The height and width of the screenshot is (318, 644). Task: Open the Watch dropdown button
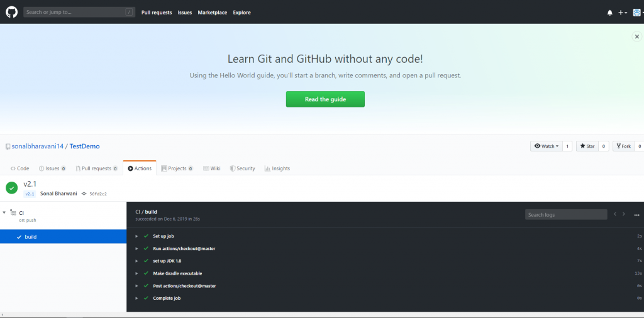(x=547, y=146)
